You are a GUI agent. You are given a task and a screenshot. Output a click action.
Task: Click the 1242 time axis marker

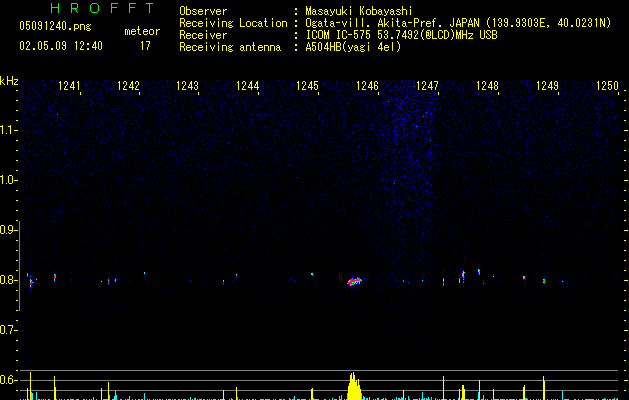click(x=128, y=86)
